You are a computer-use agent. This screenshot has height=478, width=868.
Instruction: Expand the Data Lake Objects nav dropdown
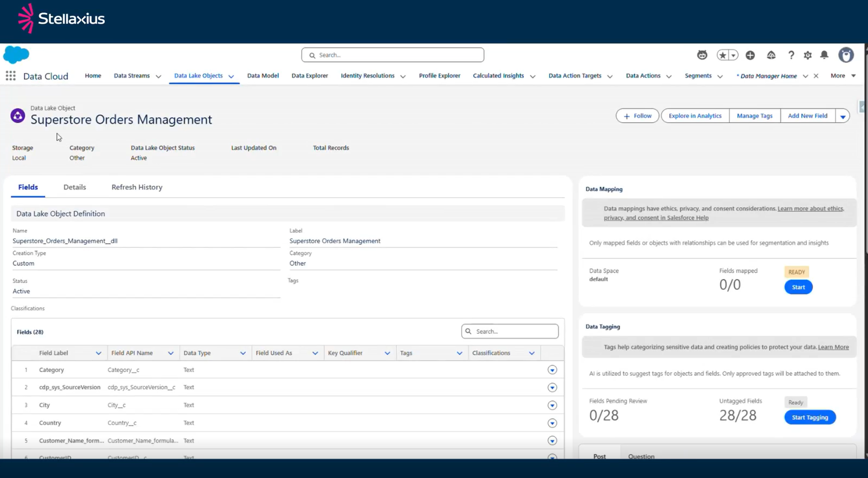231,77
